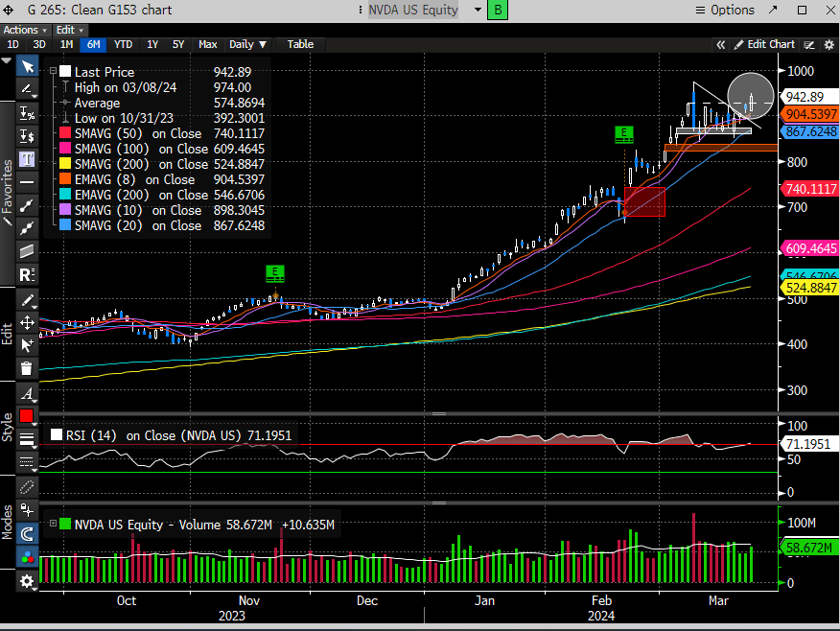Open the Daily periodicity dropdown
The height and width of the screenshot is (631, 840).
click(x=247, y=44)
